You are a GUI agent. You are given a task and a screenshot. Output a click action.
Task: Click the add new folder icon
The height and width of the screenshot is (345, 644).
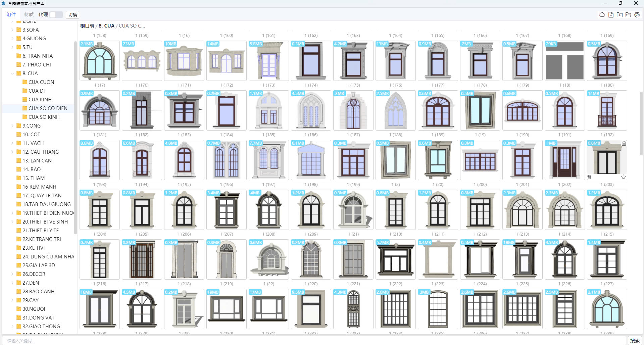(620, 15)
